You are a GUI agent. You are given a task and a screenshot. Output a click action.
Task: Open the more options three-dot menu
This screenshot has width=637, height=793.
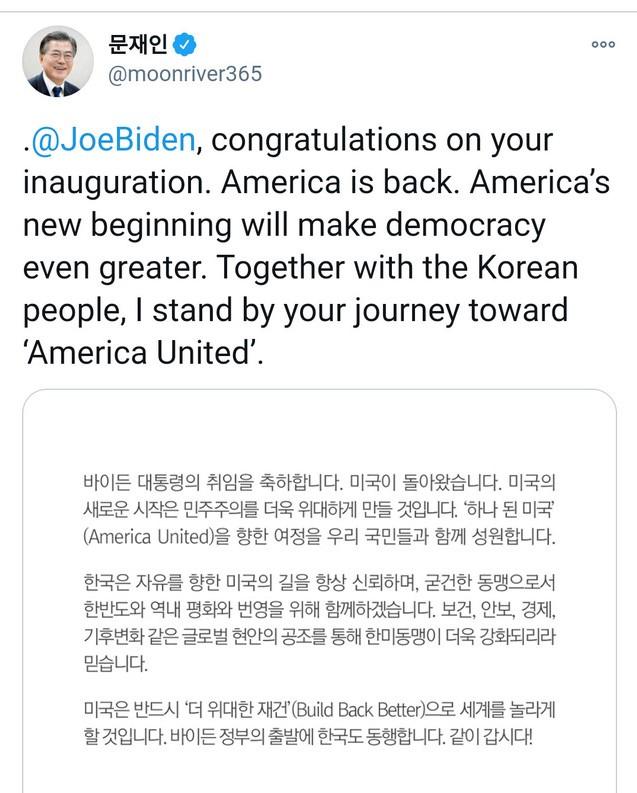(x=603, y=44)
